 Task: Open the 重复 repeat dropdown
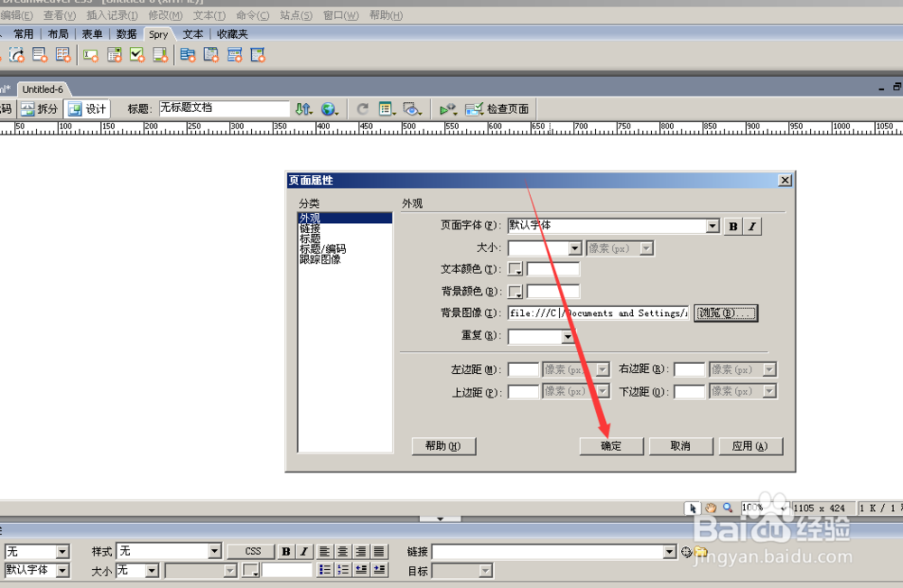click(568, 336)
